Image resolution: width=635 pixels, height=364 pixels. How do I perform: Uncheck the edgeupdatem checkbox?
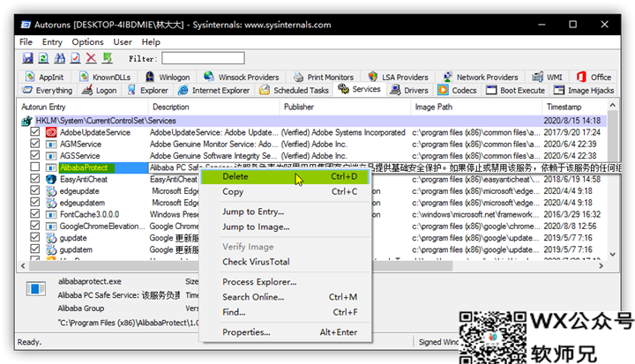[34, 203]
